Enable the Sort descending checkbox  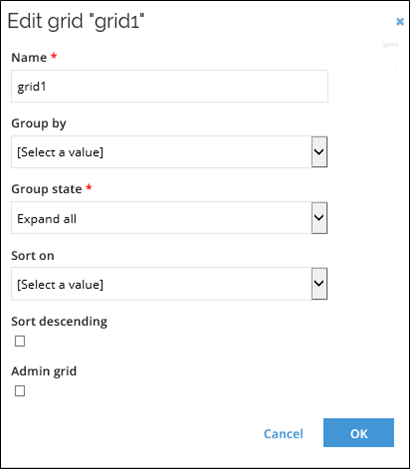pyautogui.click(x=20, y=341)
